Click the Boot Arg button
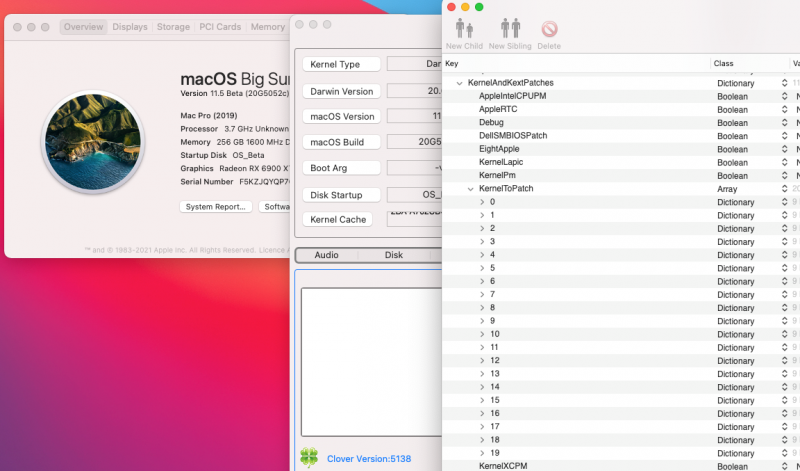Screen dimensions: 800x471 341,168
